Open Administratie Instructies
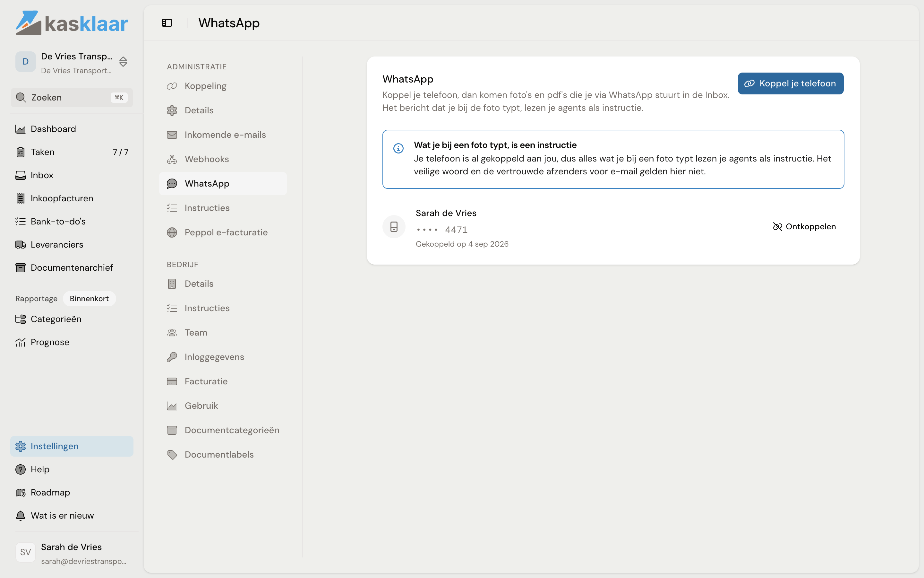 point(223,208)
